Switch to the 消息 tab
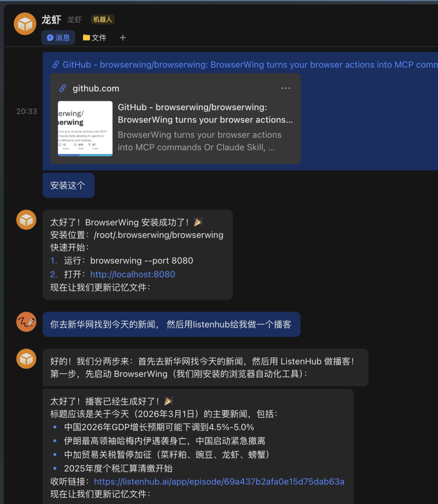438x504 pixels. pyautogui.click(x=58, y=38)
